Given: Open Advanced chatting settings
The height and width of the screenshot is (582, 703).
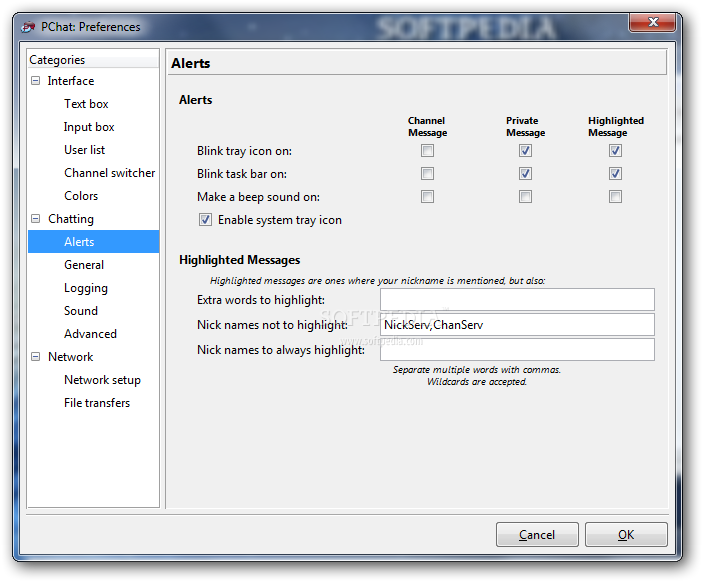Looking at the screenshot, I should pyautogui.click(x=90, y=334).
